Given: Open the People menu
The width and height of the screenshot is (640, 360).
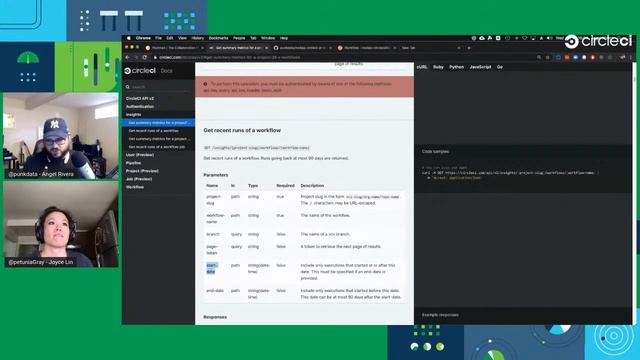Looking at the screenshot, I should pos(239,38).
